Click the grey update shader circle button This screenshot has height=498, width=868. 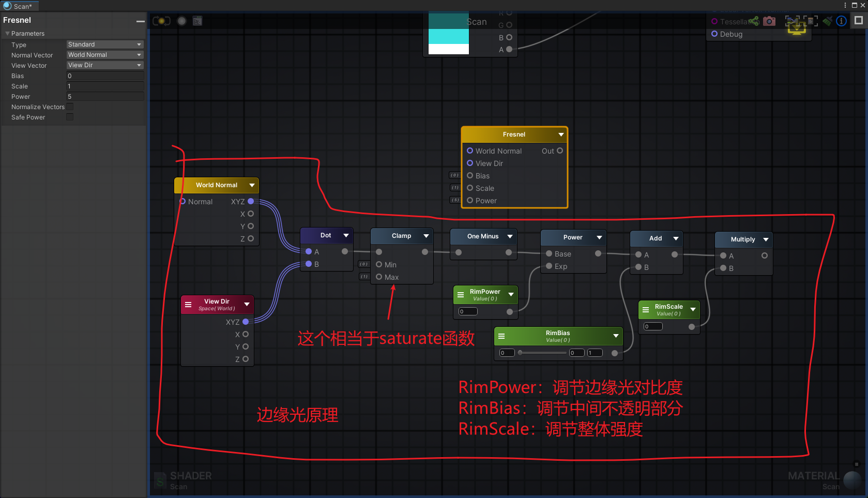[x=182, y=21]
